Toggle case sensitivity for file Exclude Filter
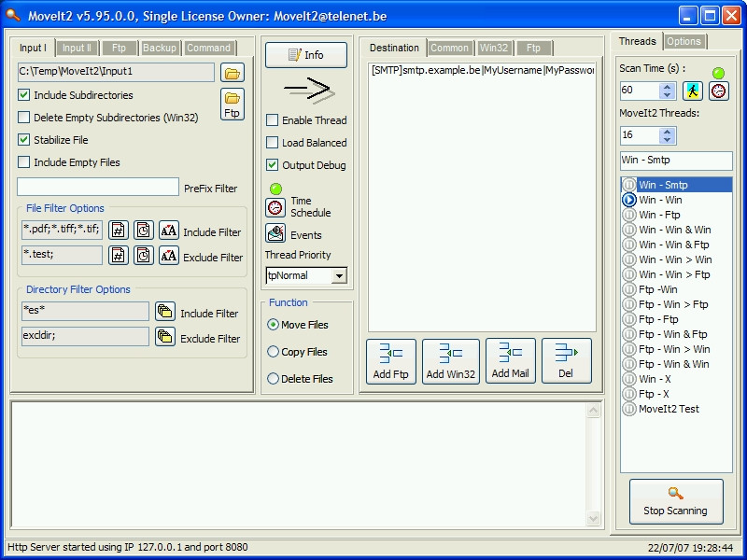This screenshot has height=560, width=747. tap(169, 255)
